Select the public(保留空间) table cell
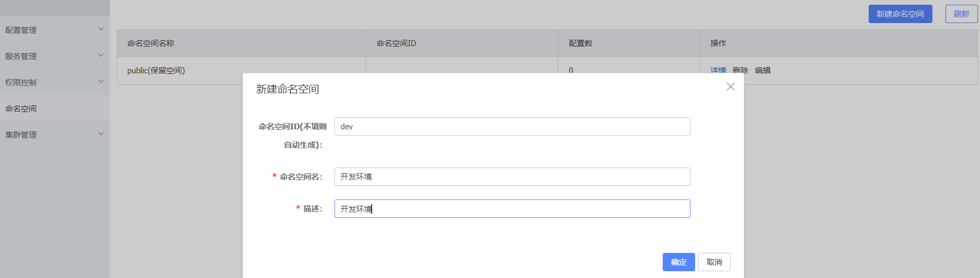Image resolution: width=980 pixels, height=278 pixels. [156, 71]
